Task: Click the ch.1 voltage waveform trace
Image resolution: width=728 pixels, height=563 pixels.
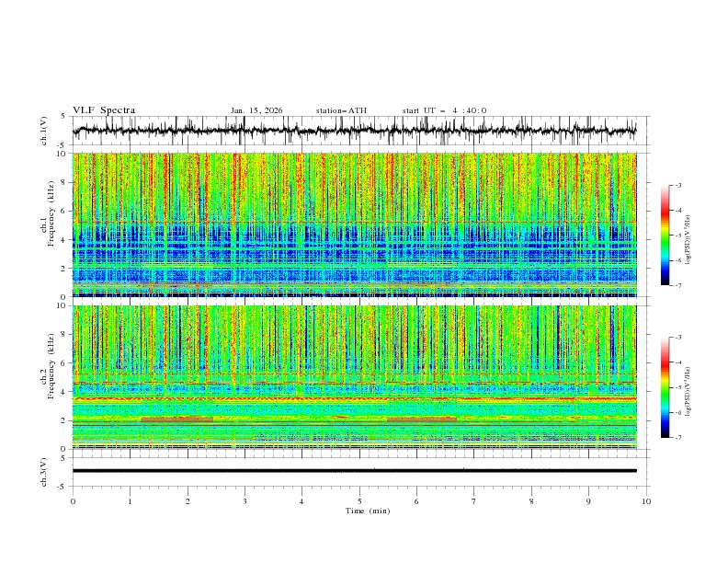Action: coord(354,131)
